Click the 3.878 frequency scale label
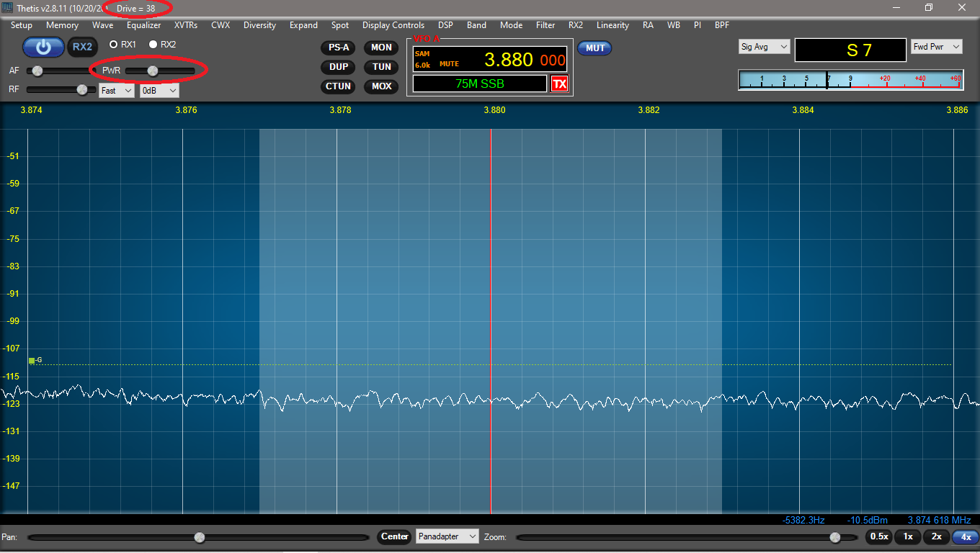The image size is (980, 553). (x=340, y=110)
